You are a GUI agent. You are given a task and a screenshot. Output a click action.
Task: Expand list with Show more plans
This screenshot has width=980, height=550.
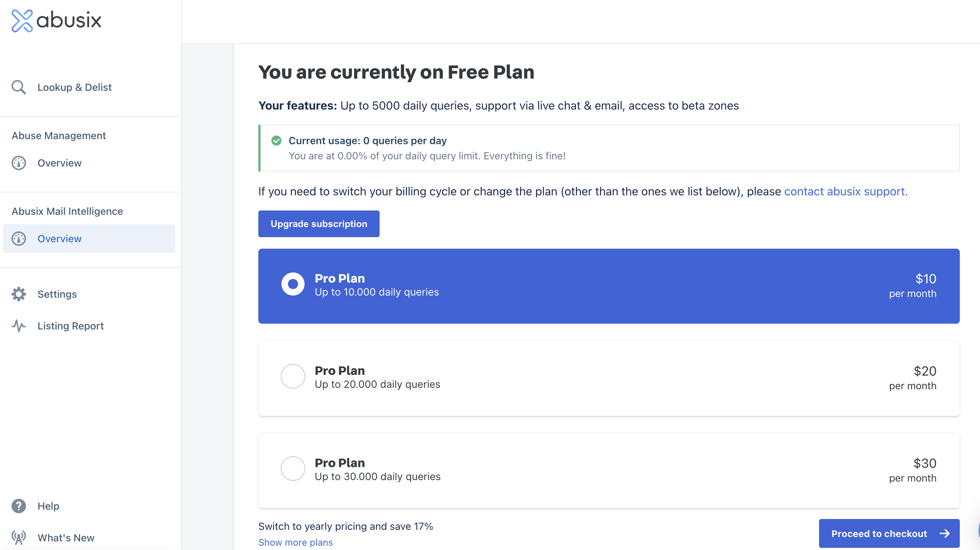pos(295,542)
